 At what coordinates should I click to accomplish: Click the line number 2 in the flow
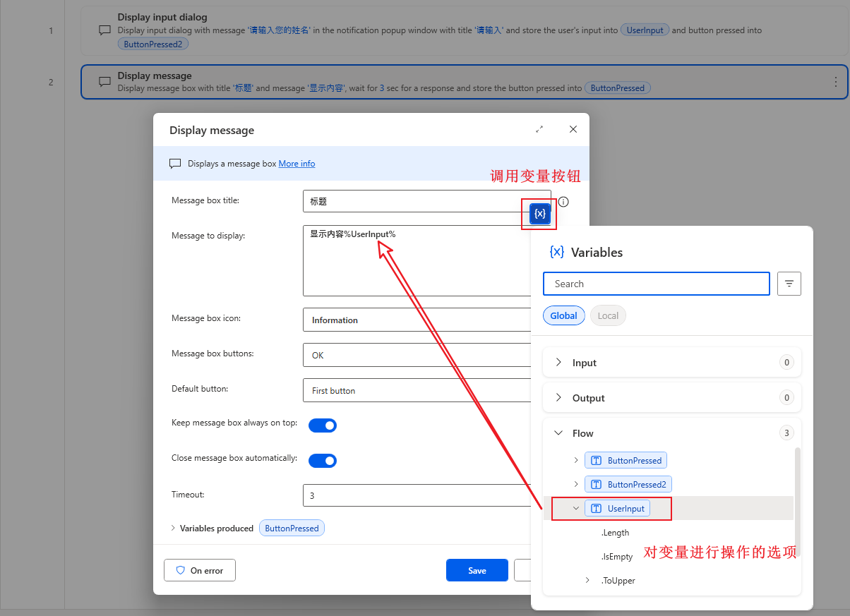click(51, 82)
